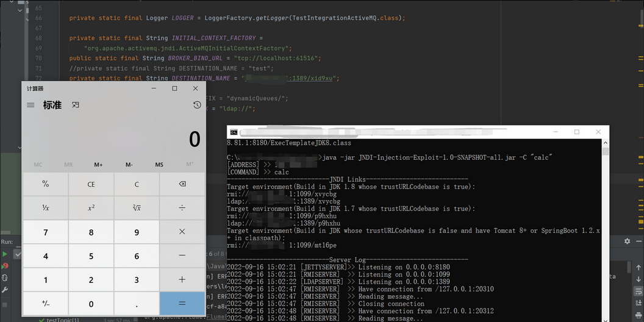Click digit 3 on Calculator keypad

pos(137,280)
